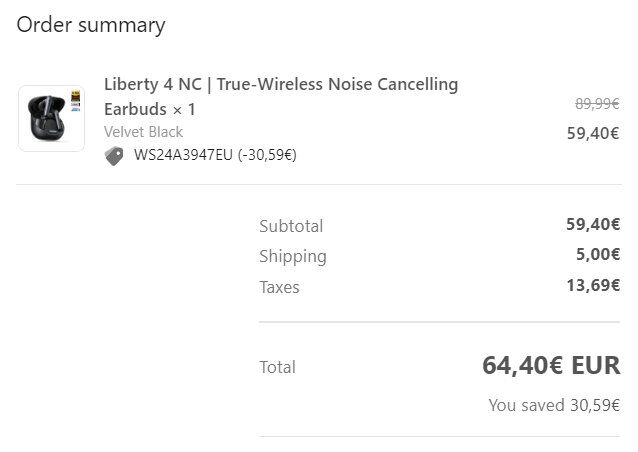Click the Taxes label
The image size is (638, 452).
tap(279, 287)
